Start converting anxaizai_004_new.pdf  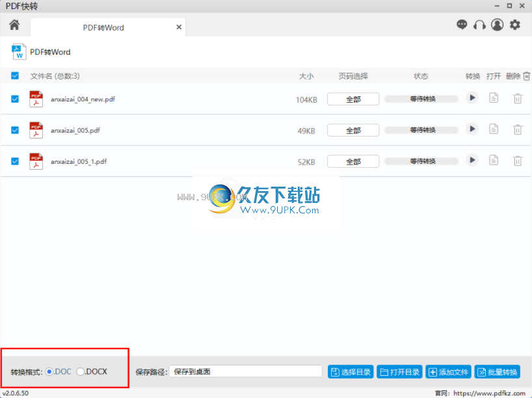(472, 98)
